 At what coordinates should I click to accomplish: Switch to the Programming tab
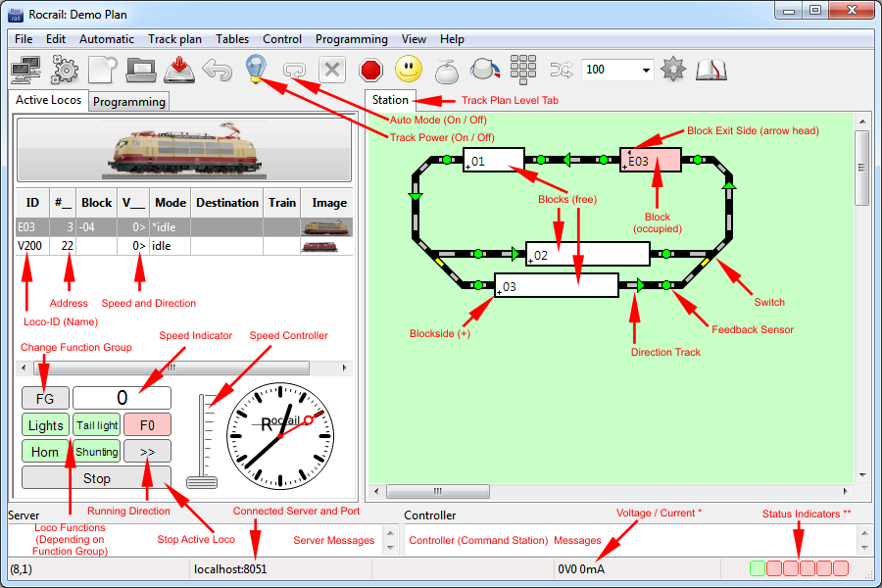(x=128, y=101)
